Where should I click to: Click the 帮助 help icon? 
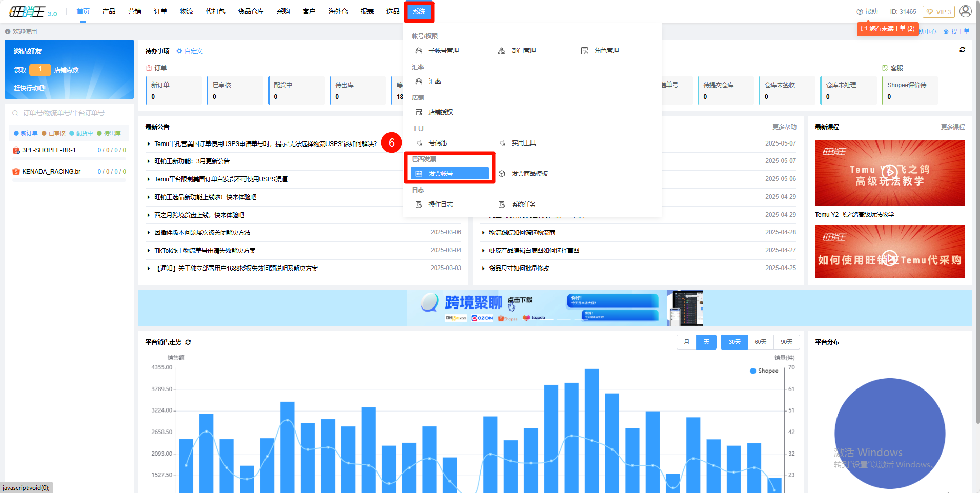[860, 12]
